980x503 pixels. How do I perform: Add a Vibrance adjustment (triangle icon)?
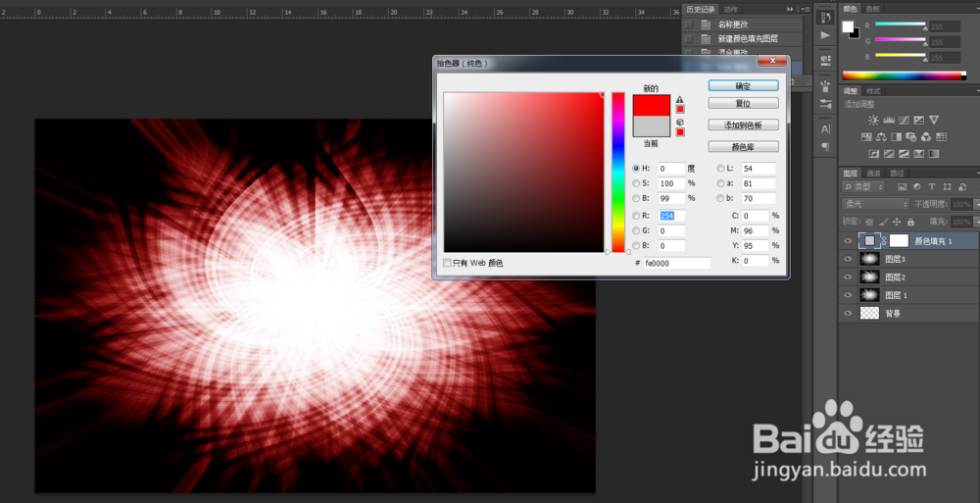[934, 121]
